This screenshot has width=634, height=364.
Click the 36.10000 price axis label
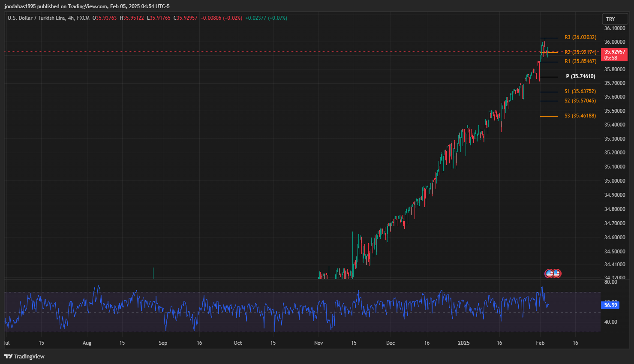(615, 28)
